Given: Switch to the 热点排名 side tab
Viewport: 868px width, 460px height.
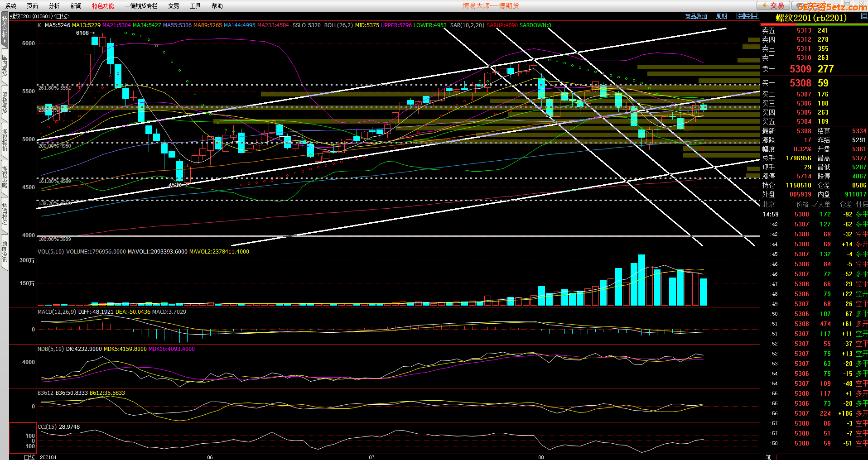Looking at the screenshot, I should (5, 215).
